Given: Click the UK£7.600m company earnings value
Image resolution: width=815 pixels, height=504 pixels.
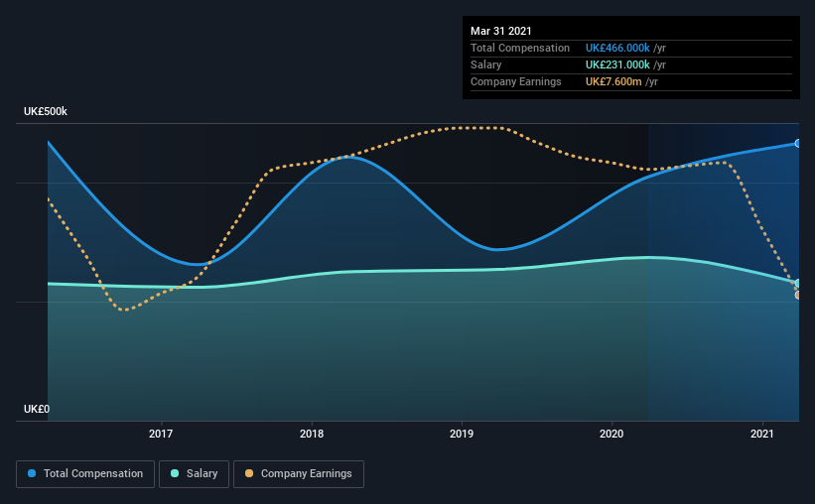Looking at the screenshot, I should [x=613, y=82].
